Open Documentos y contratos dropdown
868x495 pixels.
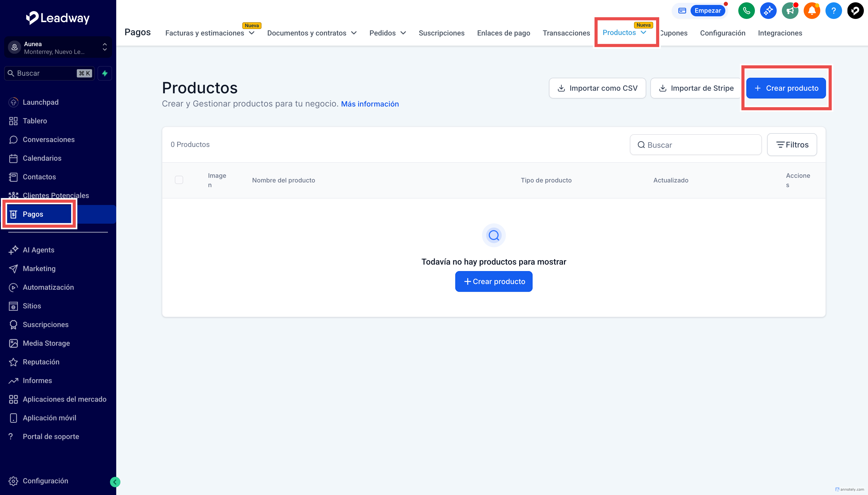pos(312,33)
